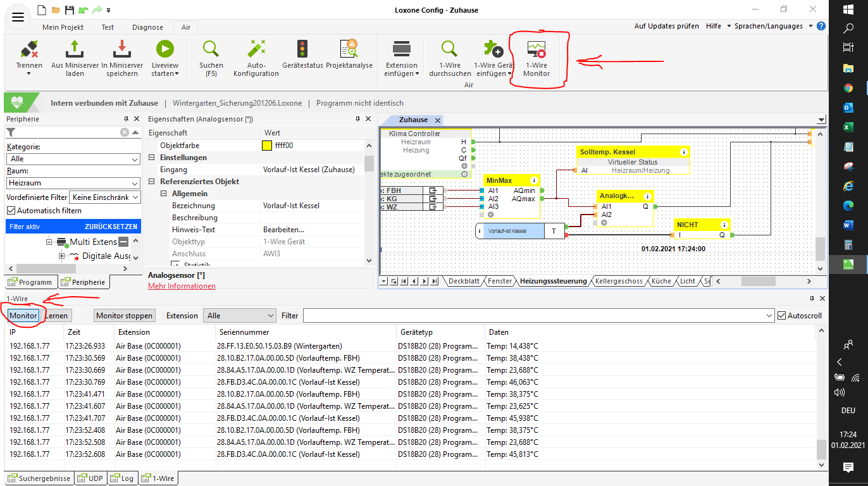
Task: Click the yellow Objektfarbe color swatch
Action: 268,146
